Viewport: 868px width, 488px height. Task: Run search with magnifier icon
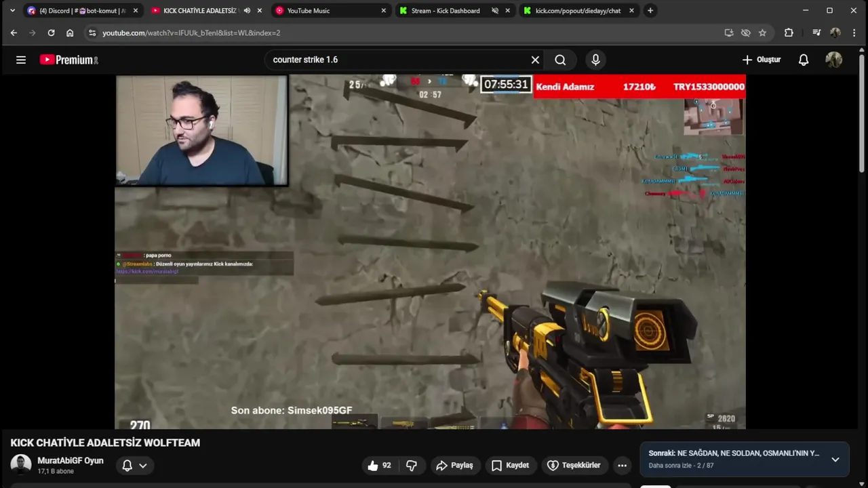click(x=560, y=60)
